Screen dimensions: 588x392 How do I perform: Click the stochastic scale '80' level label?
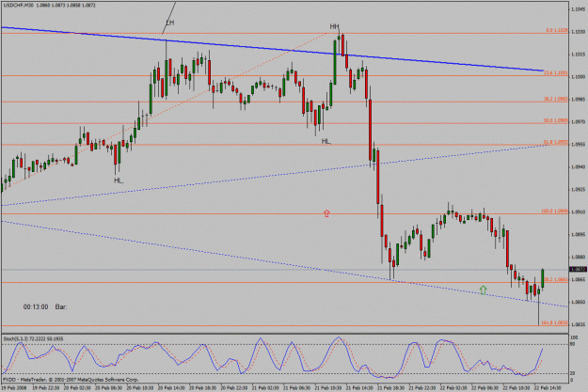coord(572,342)
